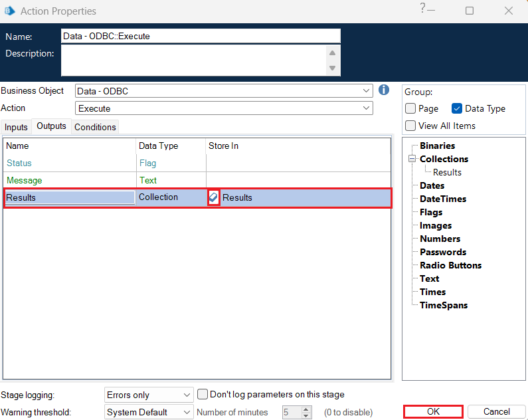Click the help question mark in title bar
The height and width of the screenshot is (420, 528).
coord(422,8)
